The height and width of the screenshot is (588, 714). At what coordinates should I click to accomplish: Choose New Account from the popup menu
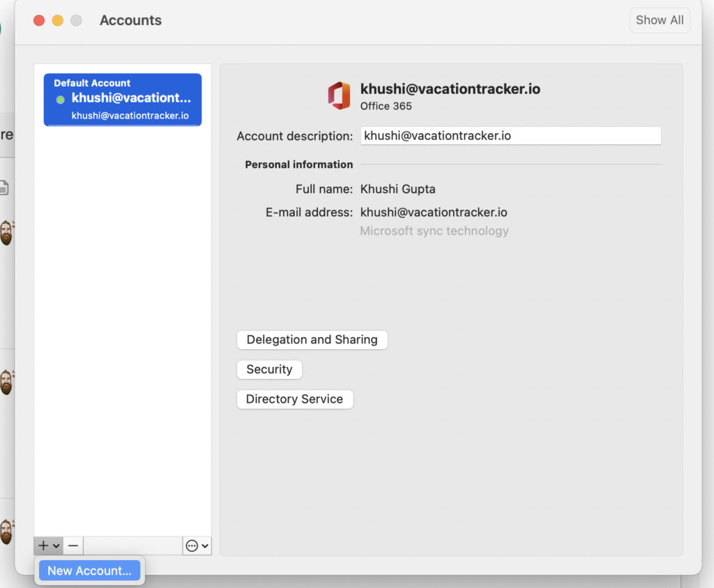click(x=90, y=570)
